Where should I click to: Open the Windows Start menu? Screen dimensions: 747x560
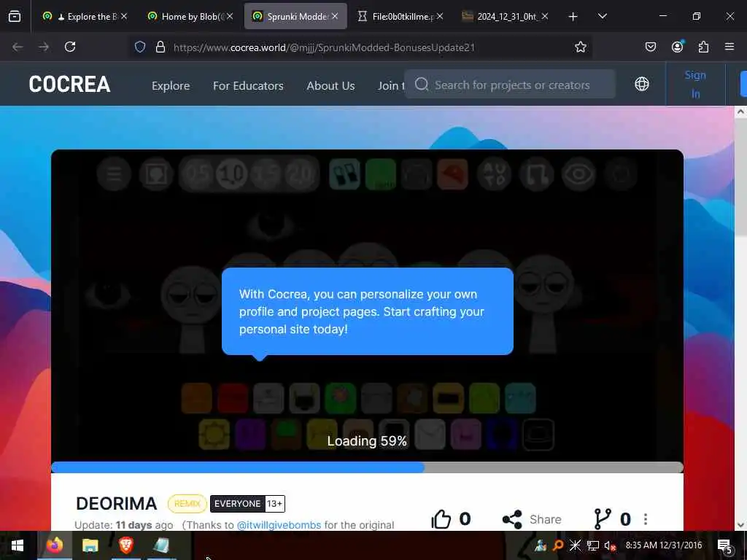(18, 545)
